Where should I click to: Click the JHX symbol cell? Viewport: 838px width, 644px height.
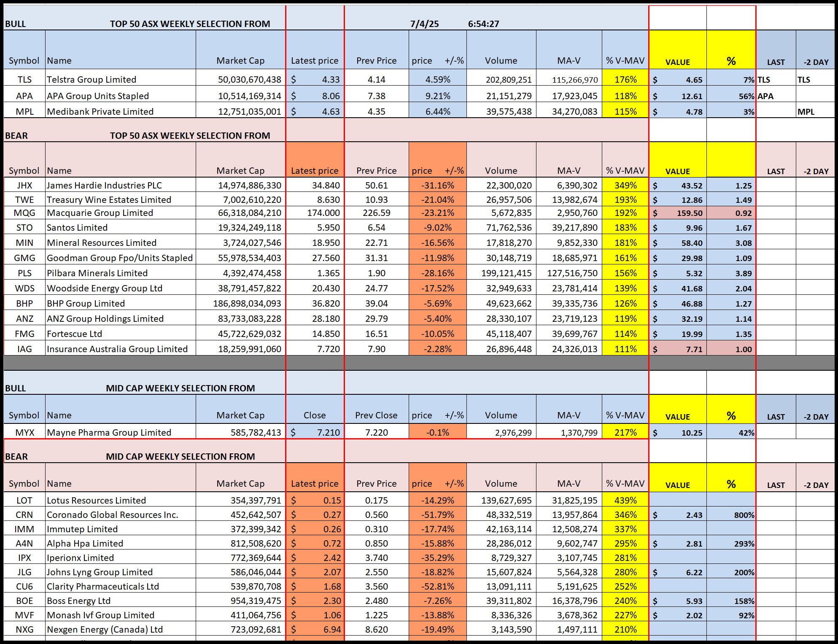pyautogui.click(x=24, y=185)
